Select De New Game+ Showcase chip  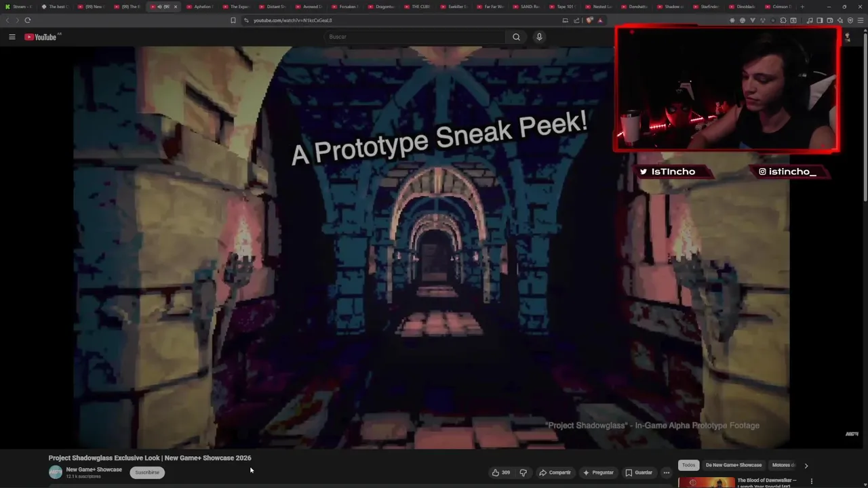(734, 465)
